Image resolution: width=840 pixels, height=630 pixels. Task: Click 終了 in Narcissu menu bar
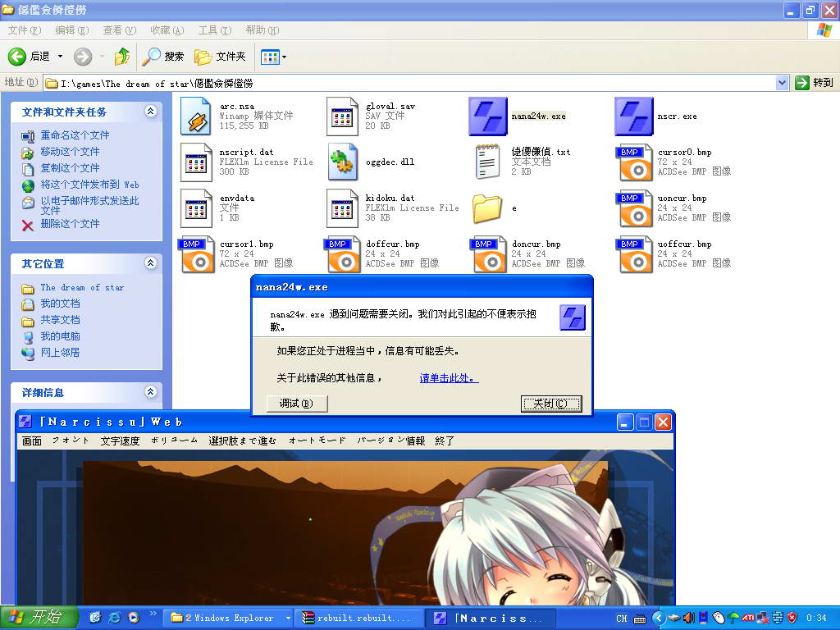(x=445, y=441)
